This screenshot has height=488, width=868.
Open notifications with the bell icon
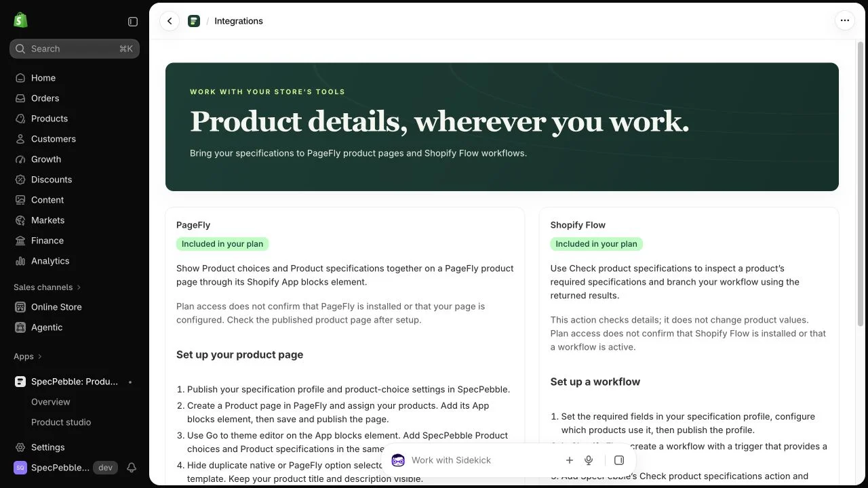coord(132,468)
